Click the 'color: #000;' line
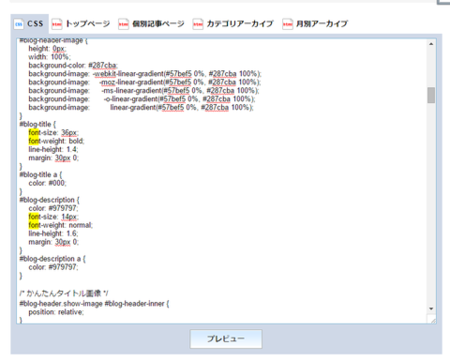The width and height of the screenshot is (450, 361). [47, 183]
